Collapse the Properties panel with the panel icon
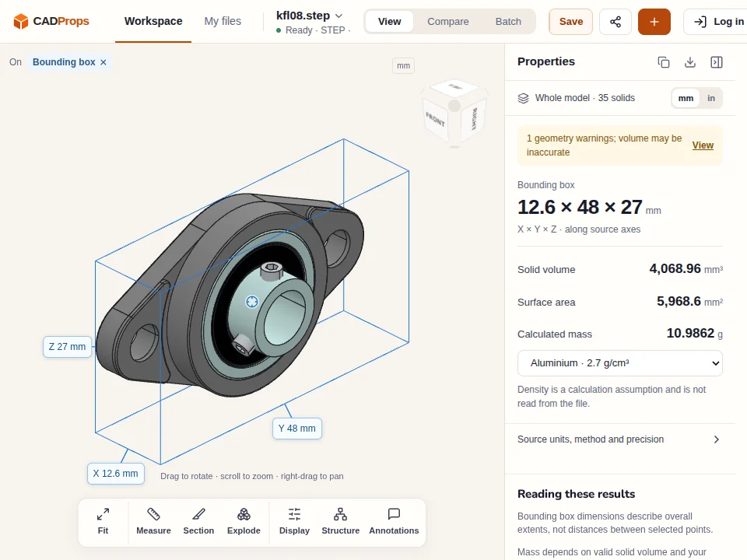Viewport: 747px width, 560px height. (x=717, y=62)
